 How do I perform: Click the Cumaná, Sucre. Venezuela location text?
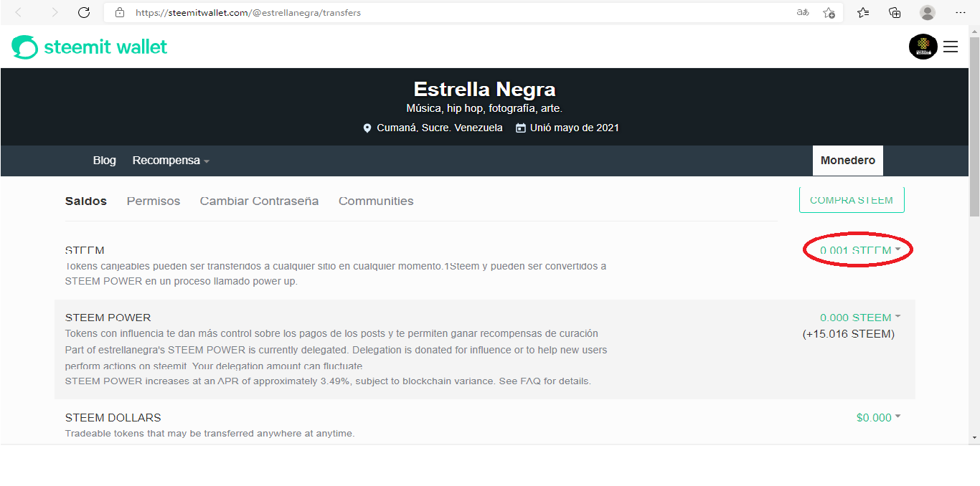coord(440,128)
